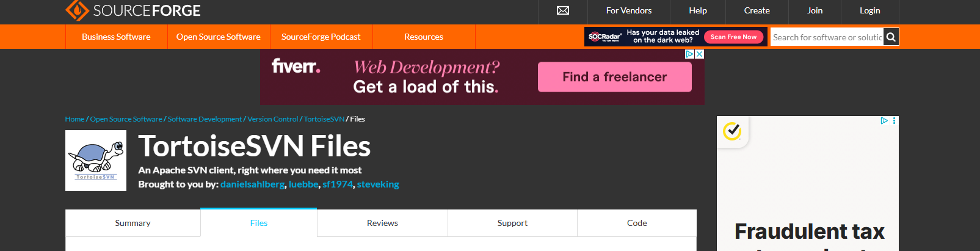This screenshot has height=251, width=980.
Task: Open danielsahlberg profile link
Action: (252, 184)
